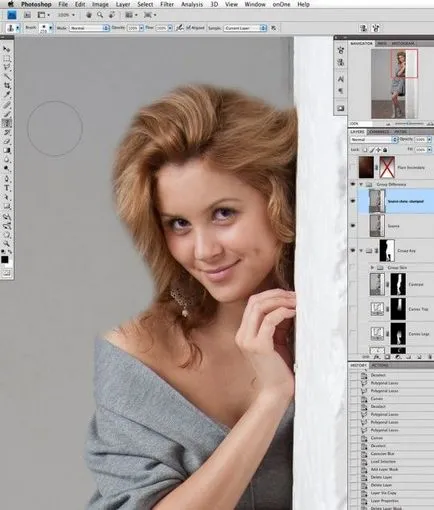Select the Type tool
Image resolution: width=434 pixels, height=510 pixels.
click(x=7, y=188)
